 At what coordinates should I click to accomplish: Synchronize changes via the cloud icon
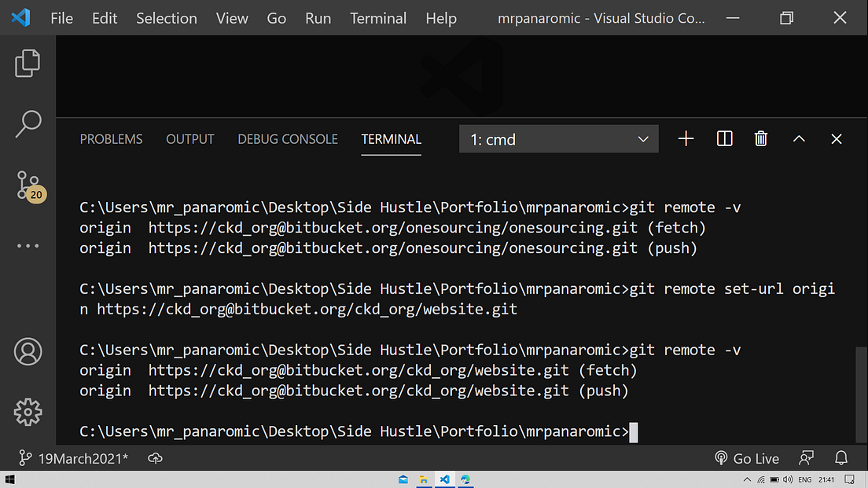coord(154,458)
